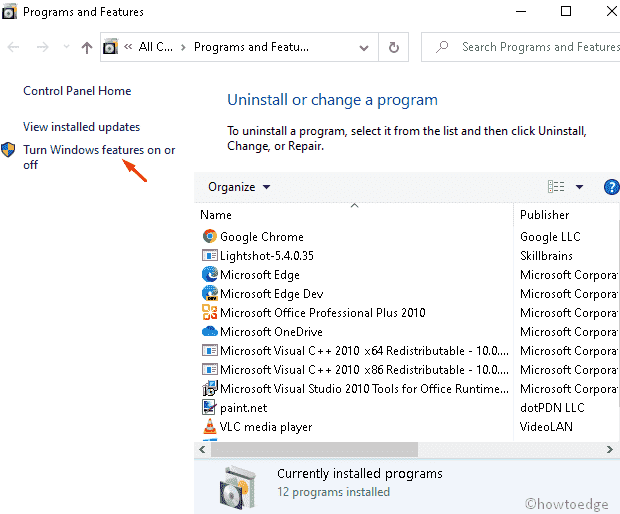Image resolution: width=620 pixels, height=514 pixels.
Task: Click the scrollbar right arrow
Action: (610, 450)
